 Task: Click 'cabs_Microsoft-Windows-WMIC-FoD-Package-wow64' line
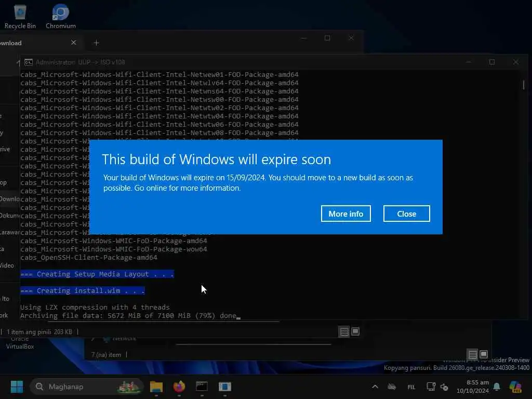coord(114,249)
